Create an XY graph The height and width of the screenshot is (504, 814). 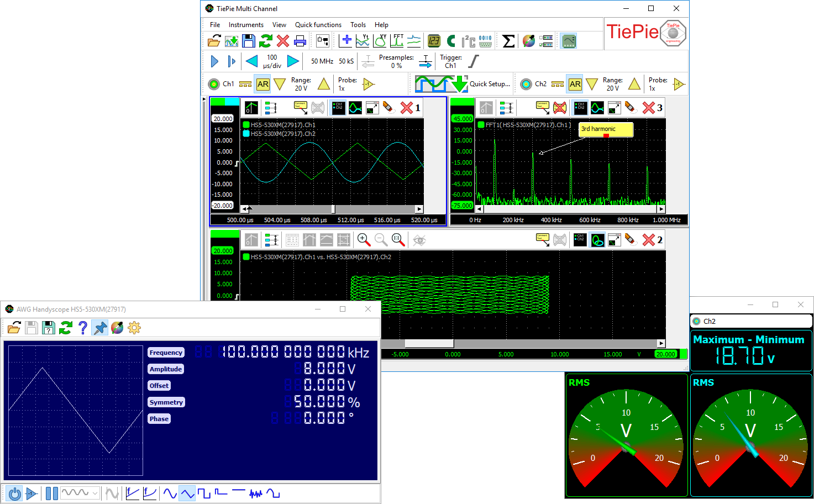tap(380, 40)
